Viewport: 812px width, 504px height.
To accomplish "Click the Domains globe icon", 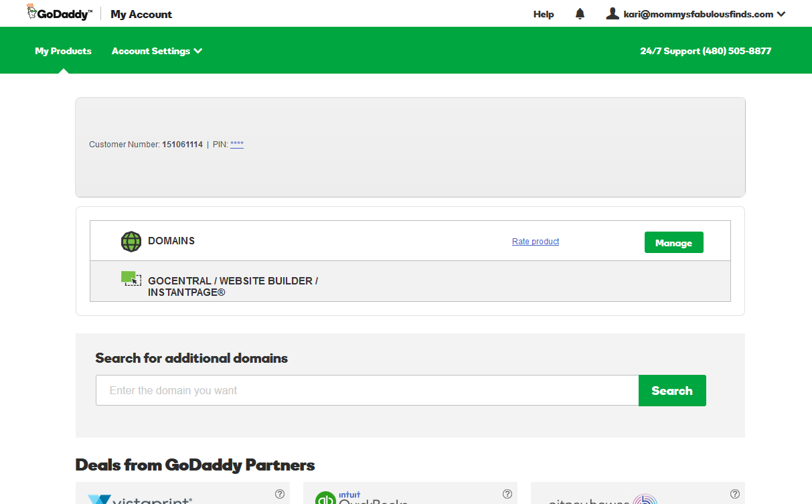I will pos(131,242).
